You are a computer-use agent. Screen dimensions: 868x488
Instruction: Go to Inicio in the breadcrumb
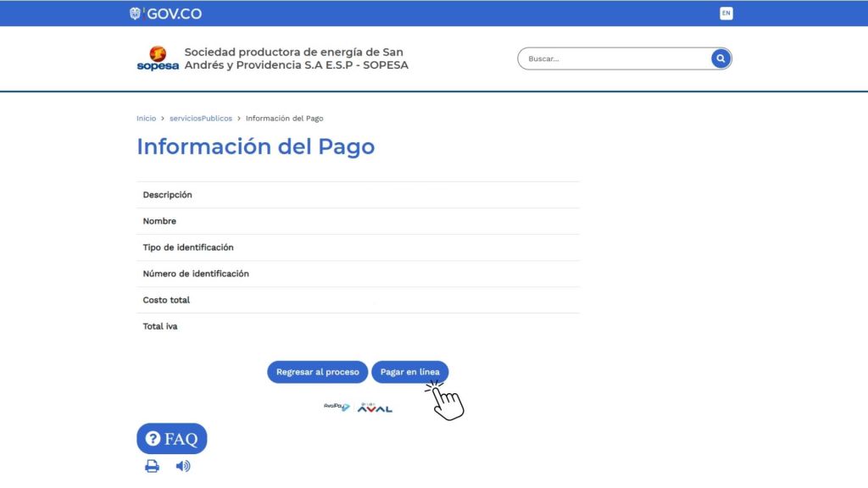[x=146, y=119]
